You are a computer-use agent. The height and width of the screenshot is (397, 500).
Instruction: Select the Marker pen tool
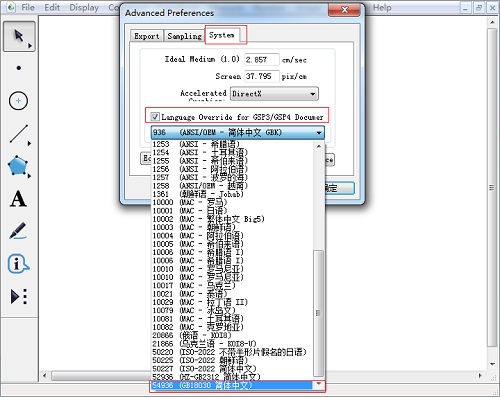(18, 231)
